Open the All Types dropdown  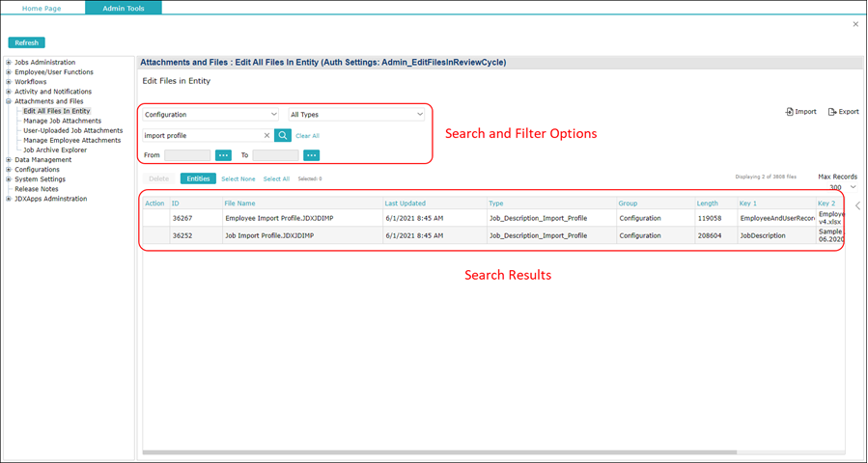(356, 115)
